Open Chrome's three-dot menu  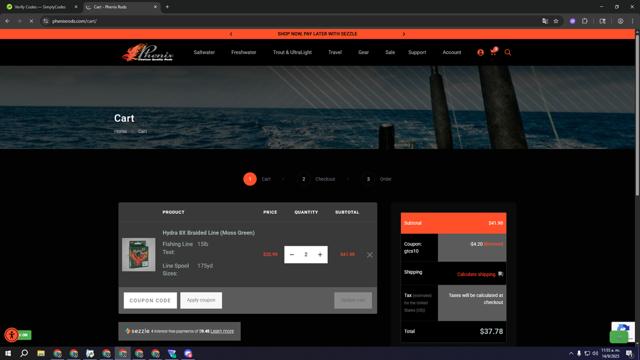[x=633, y=21]
